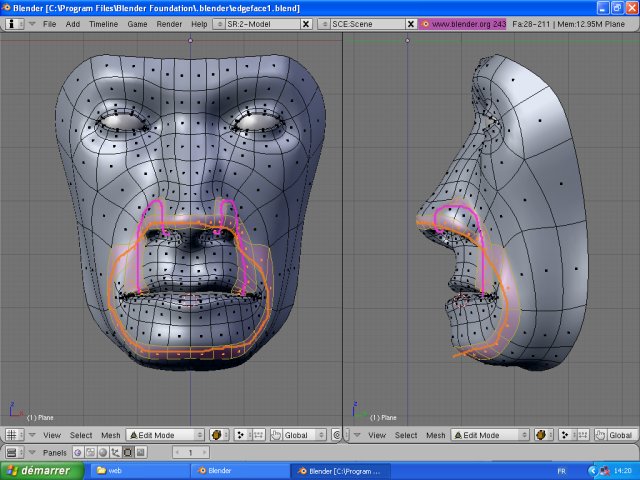Screen dimensions: 640x480
Task: Click the frame number field in Panels header
Action: coord(190,453)
